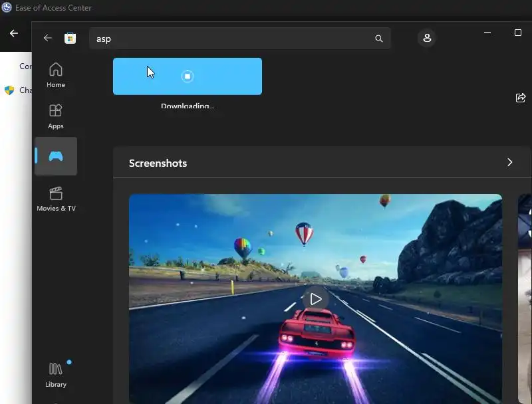Image resolution: width=532 pixels, height=404 pixels.
Task: Open the user account profile icon
Action: 427,38
